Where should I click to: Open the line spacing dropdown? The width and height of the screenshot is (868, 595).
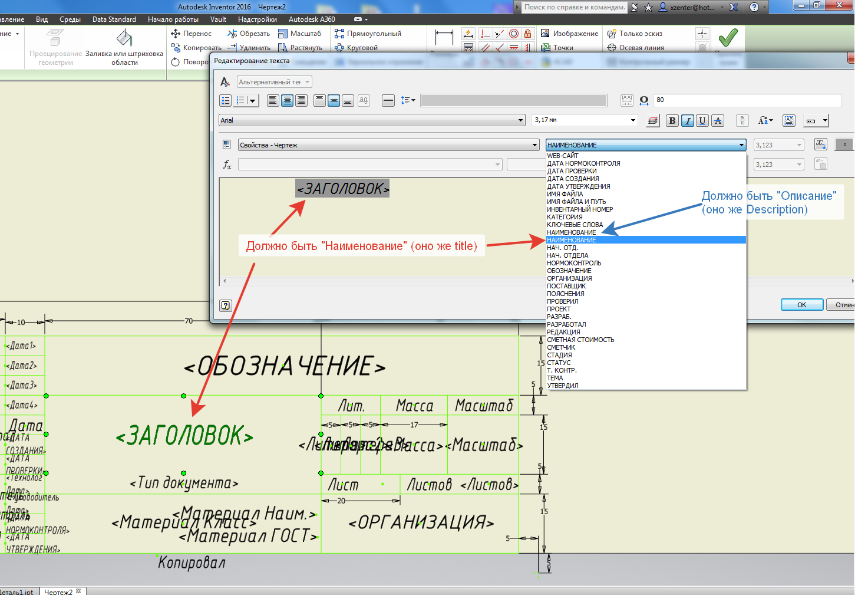(408, 100)
